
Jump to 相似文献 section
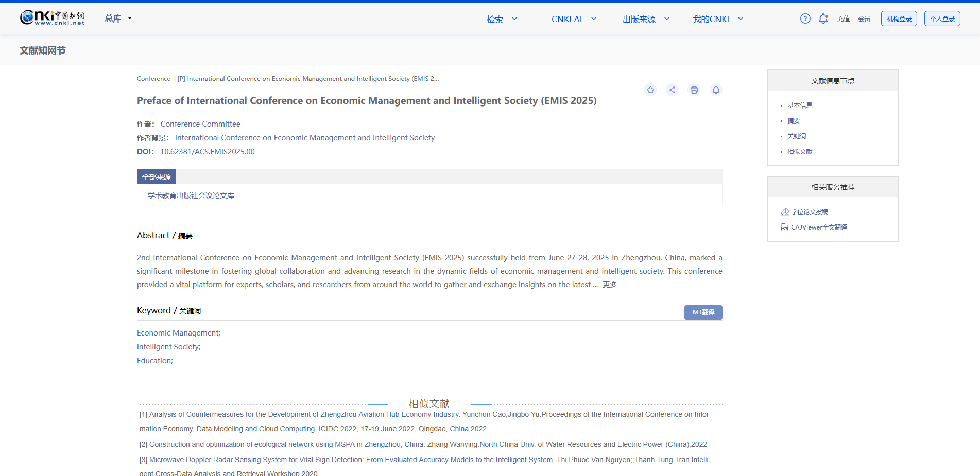(800, 152)
